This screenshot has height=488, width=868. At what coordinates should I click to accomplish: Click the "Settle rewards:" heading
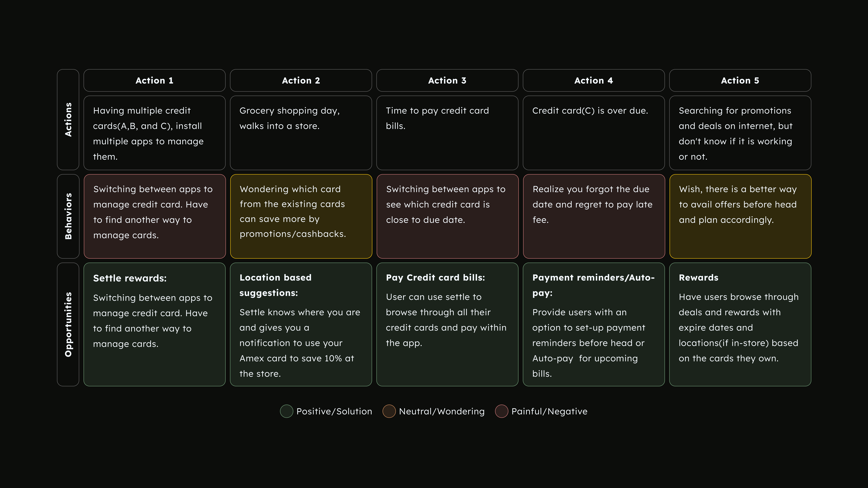pos(130,278)
